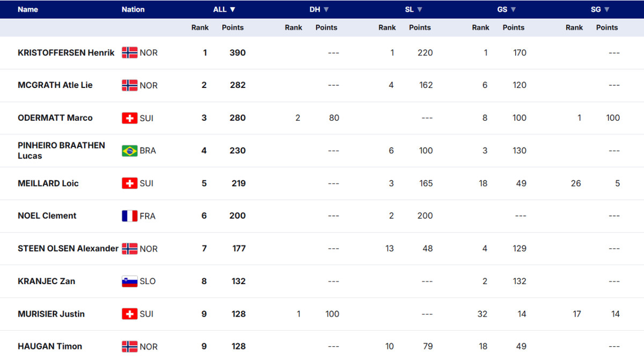644x363 pixels.
Task: Click the Nation column header
Action: (133, 10)
